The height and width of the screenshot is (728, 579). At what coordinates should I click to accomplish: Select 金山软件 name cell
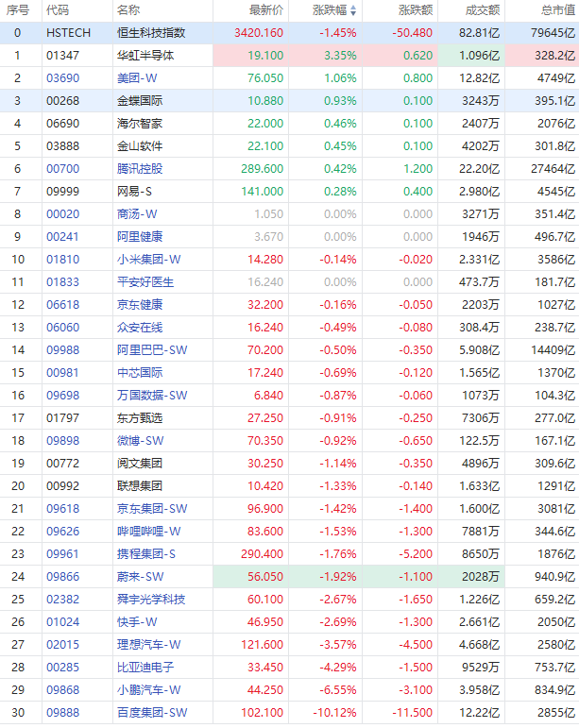click(x=140, y=146)
